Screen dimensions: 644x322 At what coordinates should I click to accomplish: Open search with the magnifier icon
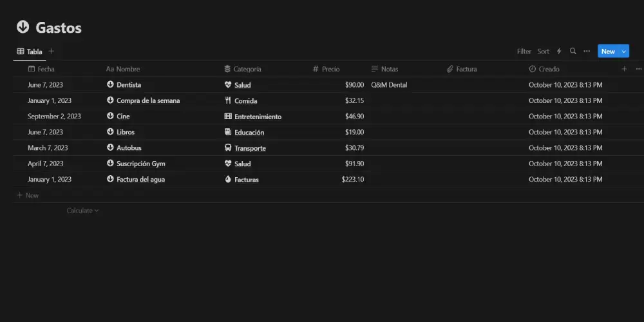pyautogui.click(x=573, y=52)
